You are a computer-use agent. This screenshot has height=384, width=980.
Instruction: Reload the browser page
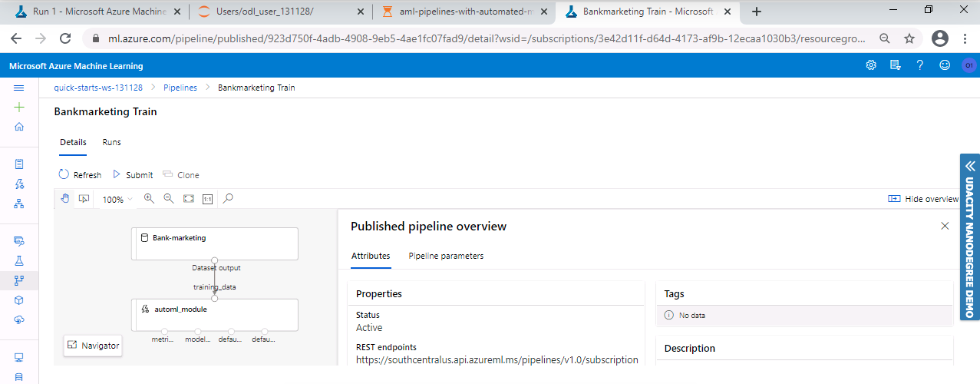point(65,38)
